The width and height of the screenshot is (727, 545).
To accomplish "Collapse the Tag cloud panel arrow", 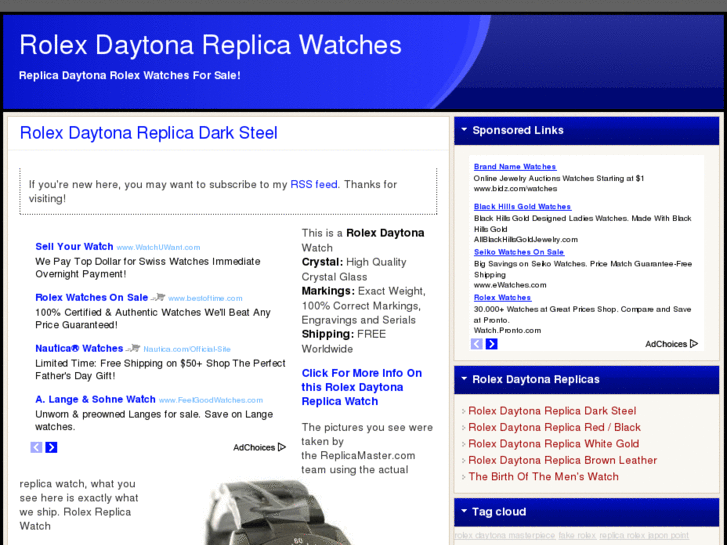I will coord(464,511).
